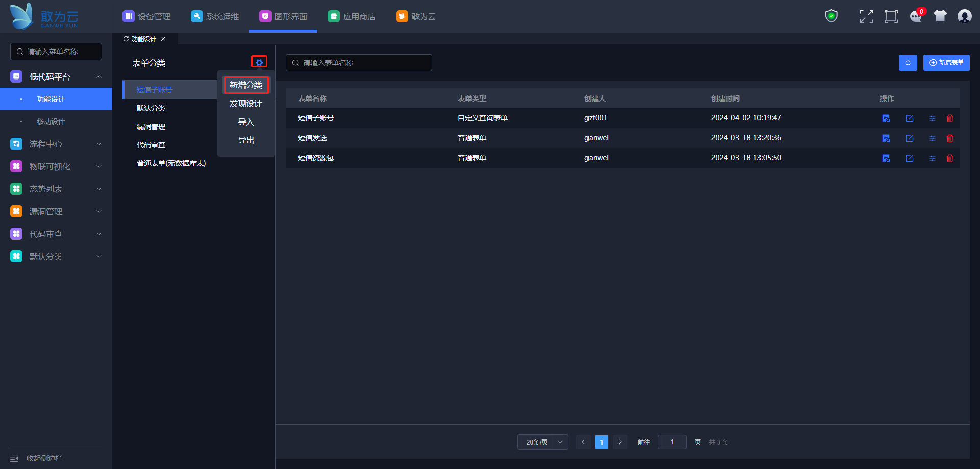Choose 发现设计 from the popup menu
Image resolution: width=980 pixels, height=469 pixels.
(x=246, y=104)
